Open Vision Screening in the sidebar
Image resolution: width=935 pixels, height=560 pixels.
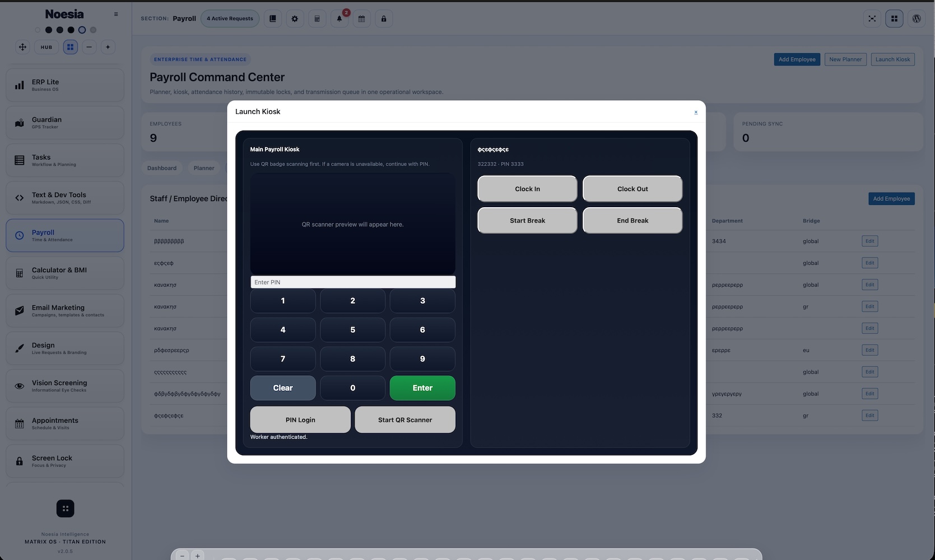click(65, 386)
